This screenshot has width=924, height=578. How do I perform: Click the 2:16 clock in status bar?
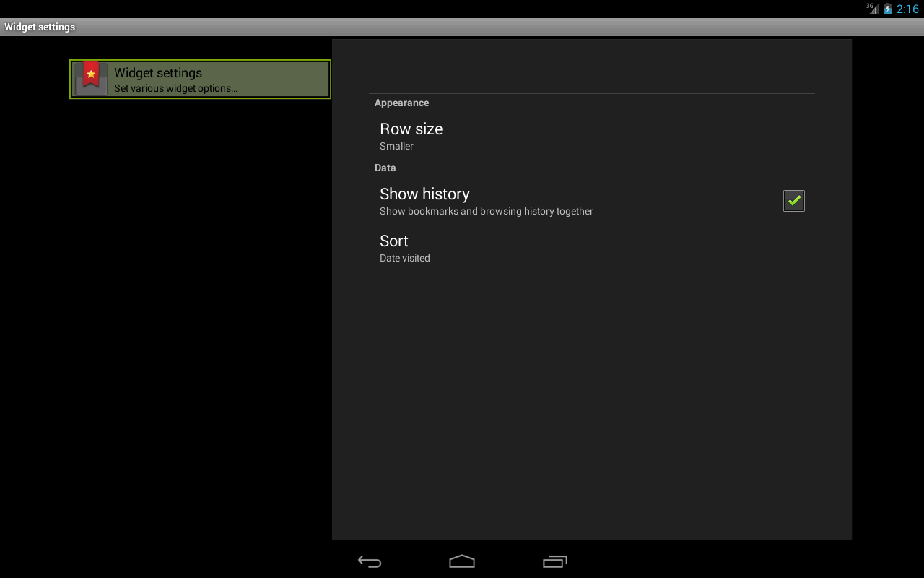[x=907, y=9]
